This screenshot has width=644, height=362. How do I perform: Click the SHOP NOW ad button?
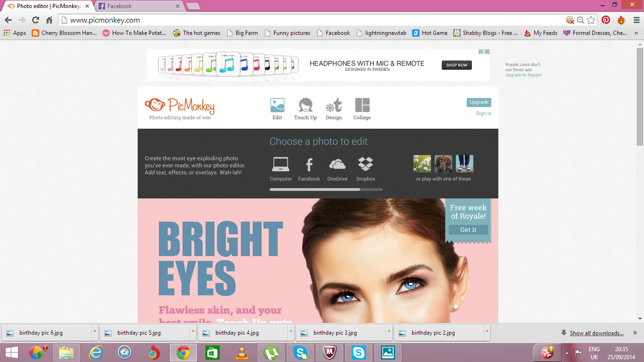[x=456, y=65]
